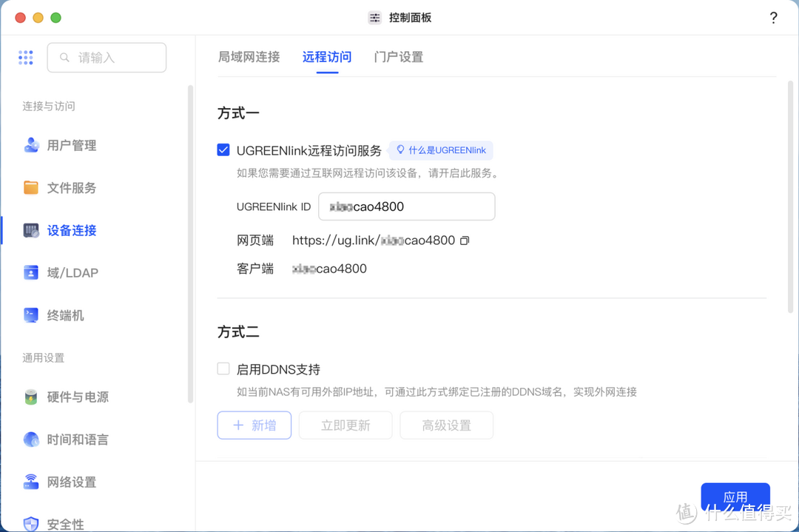The image size is (799, 532).
Task: Focus the UGREENlink ID input field
Action: click(x=407, y=206)
